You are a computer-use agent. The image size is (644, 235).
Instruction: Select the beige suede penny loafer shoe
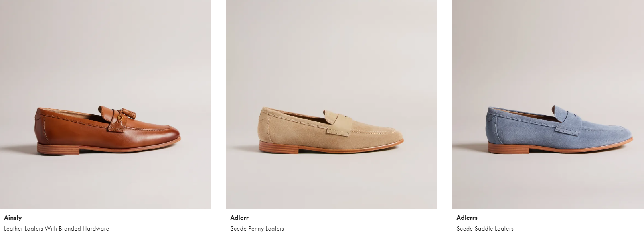pyautogui.click(x=331, y=130)
